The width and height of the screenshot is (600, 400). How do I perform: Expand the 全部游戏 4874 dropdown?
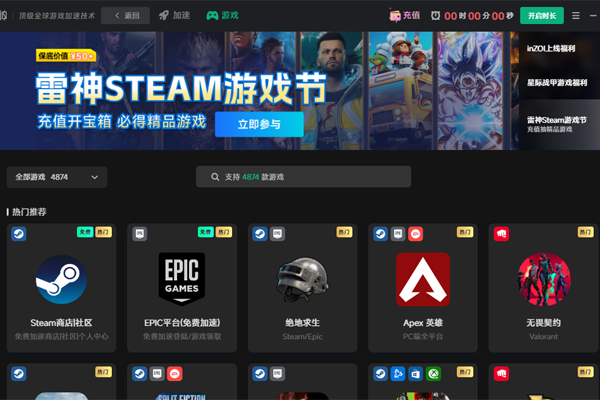click(x=57, y=177)
